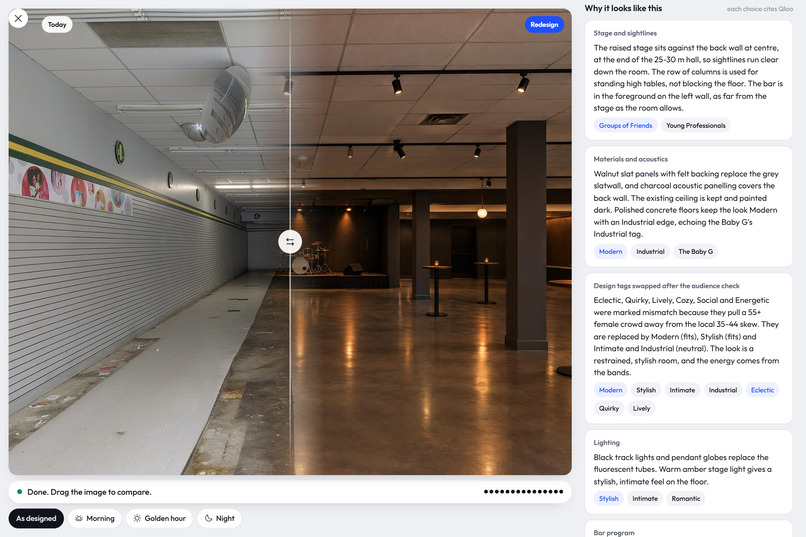
Task: Select the Quirky tag
Action: pos(609,408)
